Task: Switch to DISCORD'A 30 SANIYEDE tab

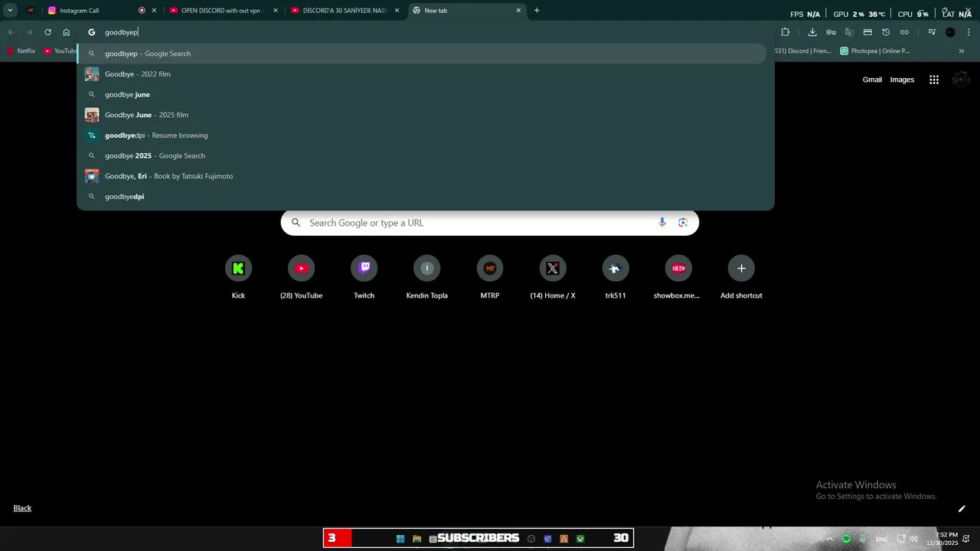Action: click(343, 11)
